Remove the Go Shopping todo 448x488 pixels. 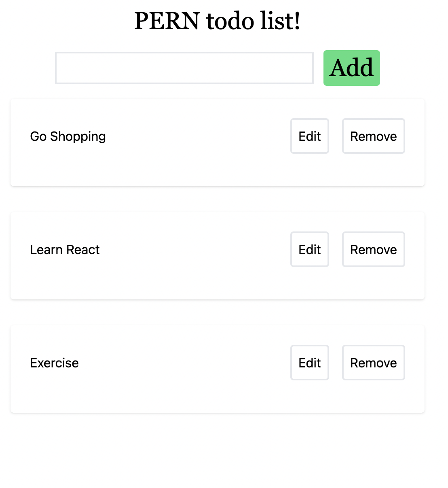pos(373,136)
